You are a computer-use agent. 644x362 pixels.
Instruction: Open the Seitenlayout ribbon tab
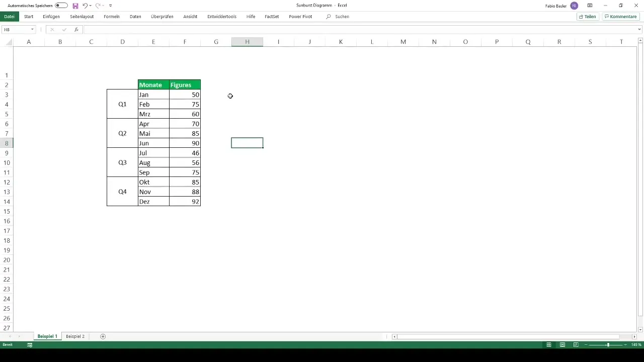pyautogui.click(x=82, y=17)
